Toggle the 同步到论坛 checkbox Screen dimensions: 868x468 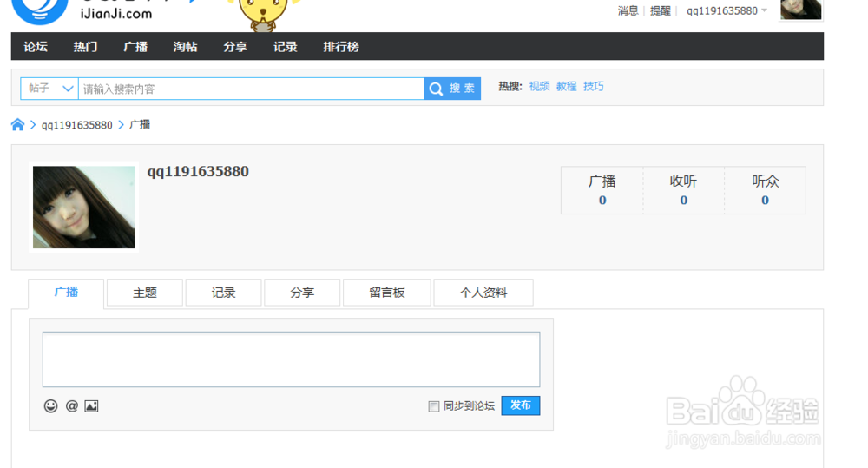[x=433, y=406]
